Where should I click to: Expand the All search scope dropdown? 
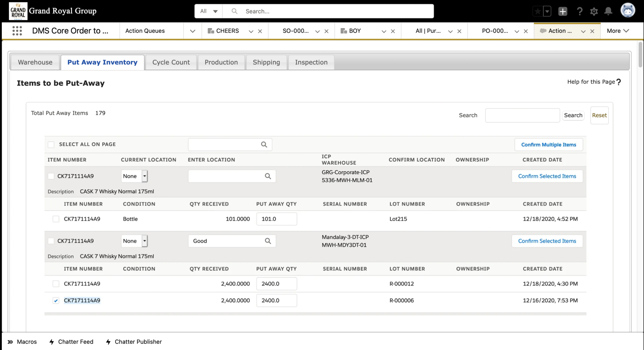(208, 11)
